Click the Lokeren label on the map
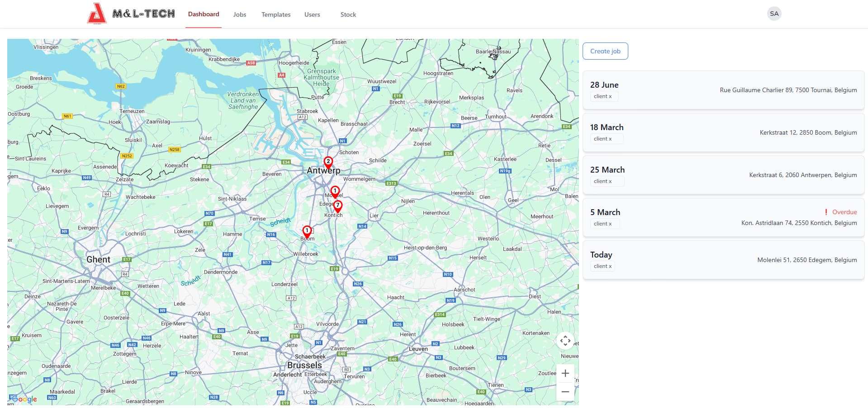 184,231
